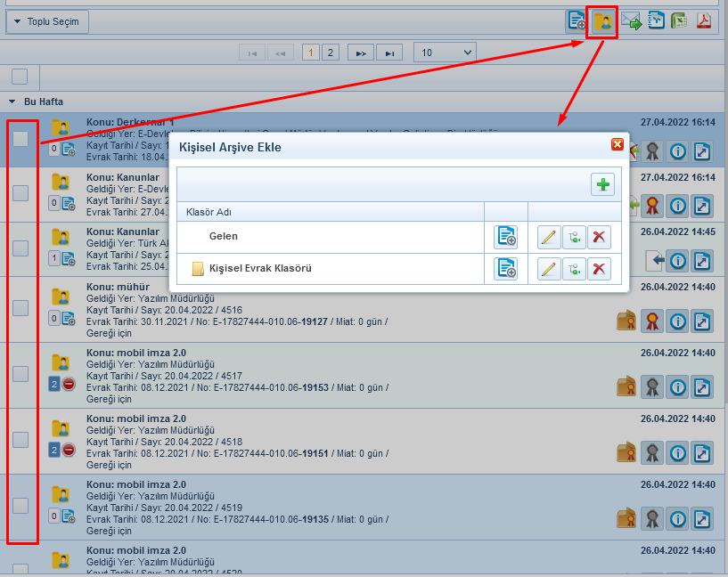Jump to the last page
Viewport: 728px width, 577px height.
click(x=389, y=53)
